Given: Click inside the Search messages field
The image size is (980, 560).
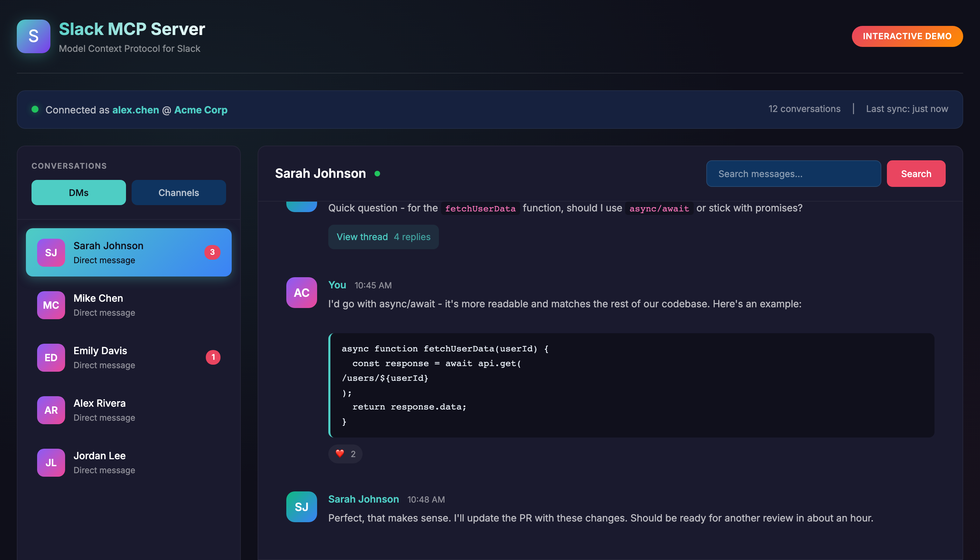Looking at the screenshot, I should pos(793,174).
